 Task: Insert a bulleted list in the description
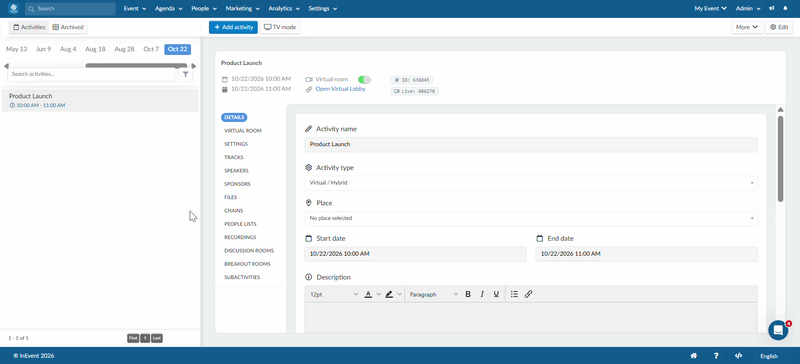(x=514, y=294)
